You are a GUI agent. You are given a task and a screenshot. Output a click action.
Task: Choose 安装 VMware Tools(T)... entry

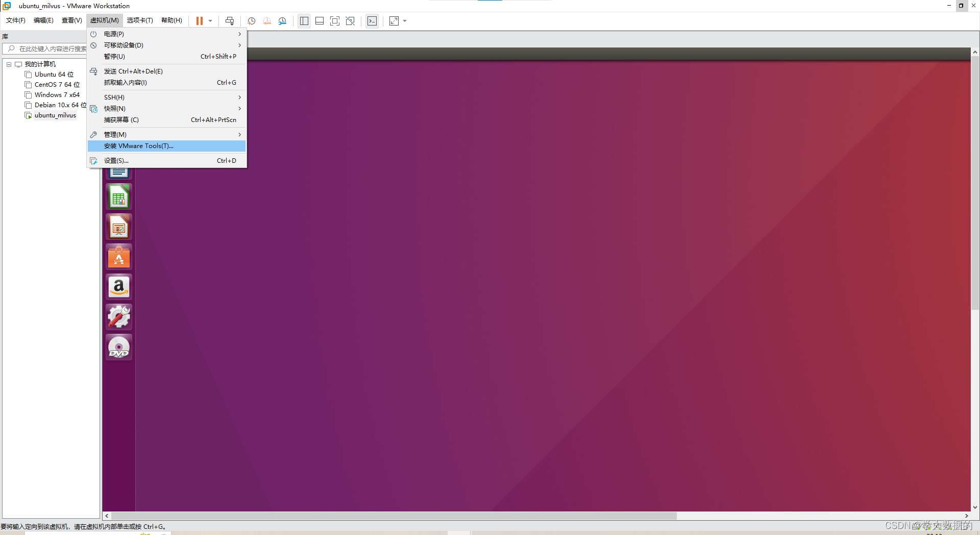click(x=167, y=146)
